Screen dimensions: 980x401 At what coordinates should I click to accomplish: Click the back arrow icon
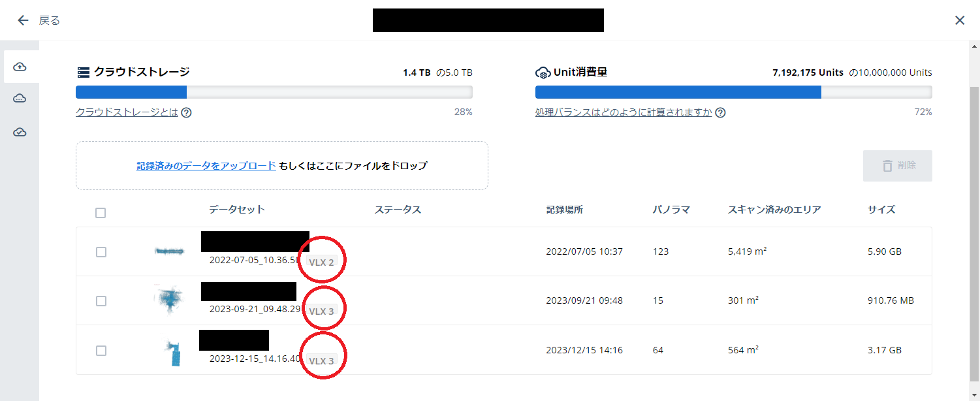point(23,20)
